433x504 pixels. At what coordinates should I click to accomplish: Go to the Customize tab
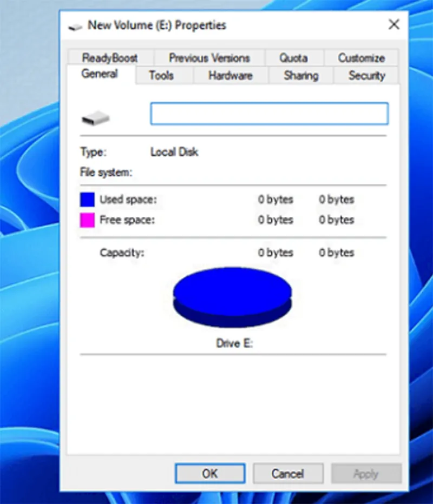click(361, 58)
